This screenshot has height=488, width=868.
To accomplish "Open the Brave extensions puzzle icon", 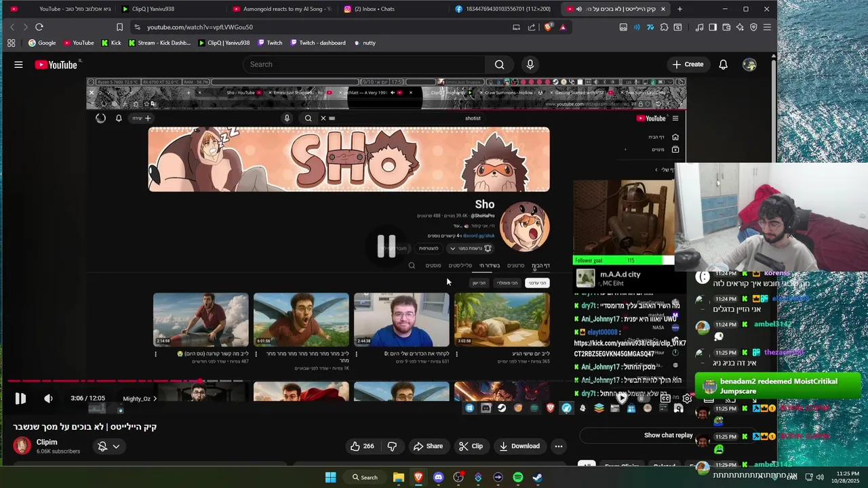I will tap(665, 27).
